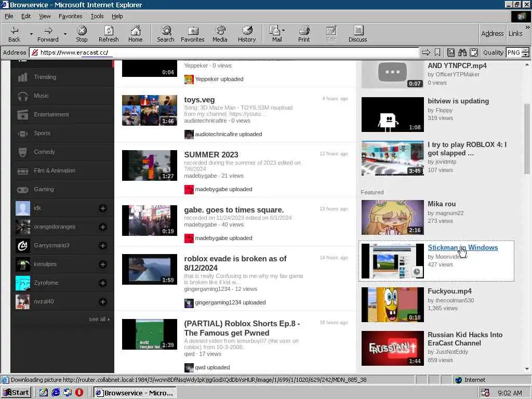Open the SUMMER 2023 video thumbnail
This screenshot has height=399, width=532.
click(x=149, y=165)
